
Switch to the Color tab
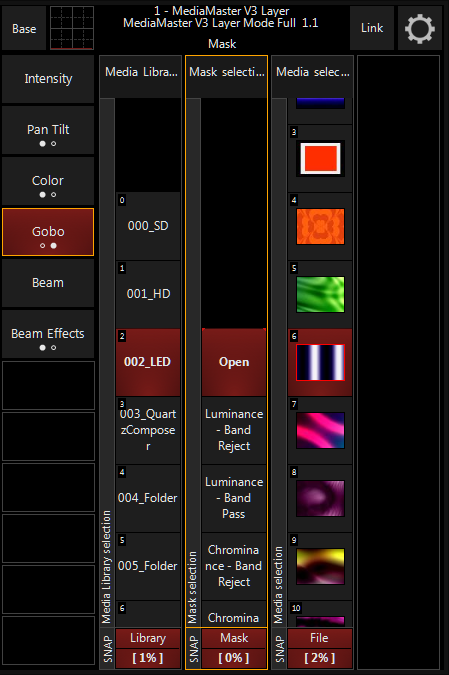tap(48, 181)
